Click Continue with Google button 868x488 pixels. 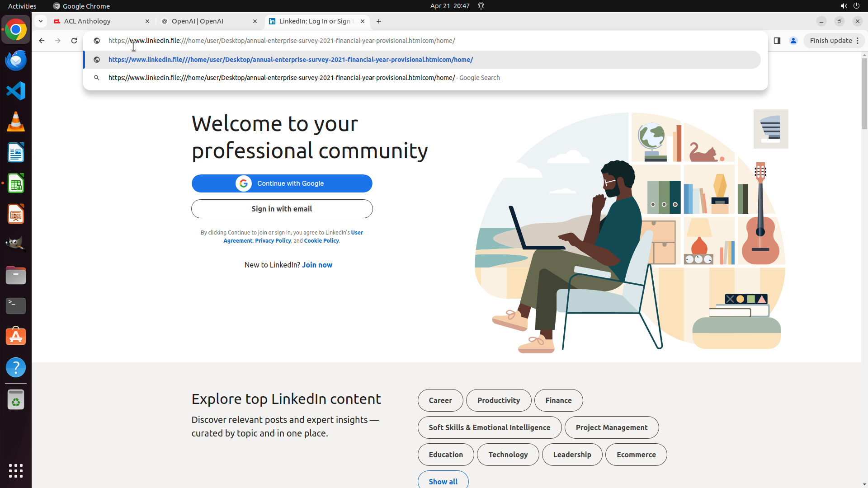[x=282, y=183]
